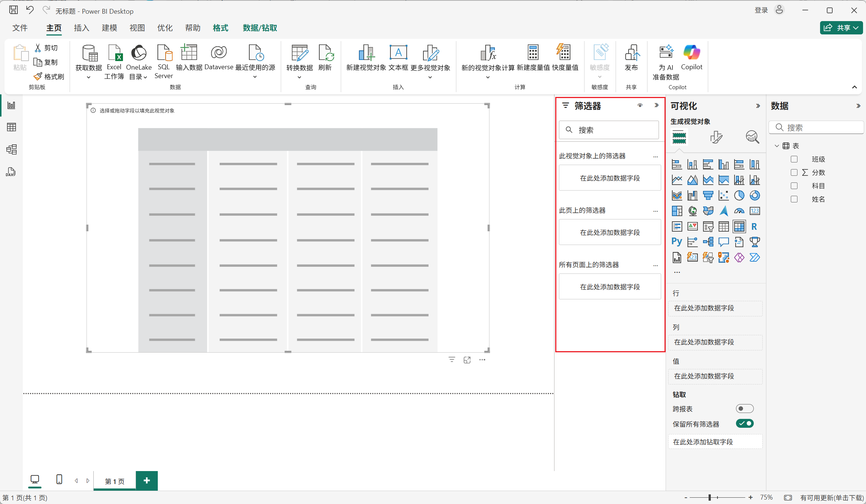Click the focus mode icon below visual
The height and width of the screenshot is (504, 866).
coord(467,360)
